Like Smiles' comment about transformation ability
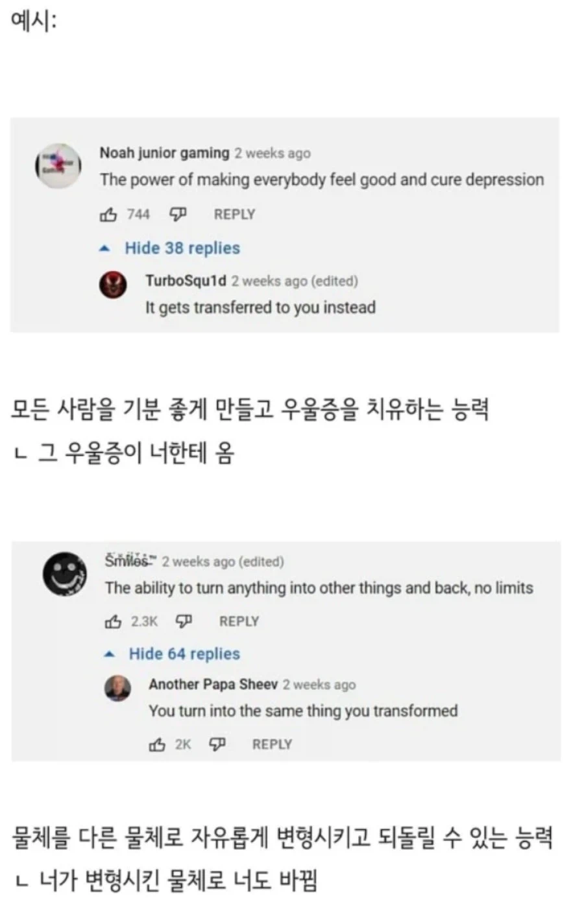Image resolution: width=571 pixels, height=924 pixels. [x=114, y=621]
